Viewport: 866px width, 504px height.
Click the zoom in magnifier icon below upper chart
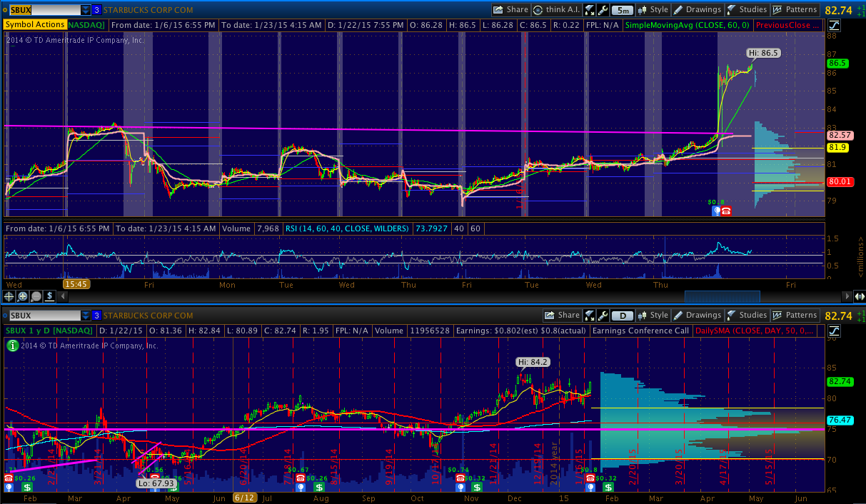click(x=23, y=296)
